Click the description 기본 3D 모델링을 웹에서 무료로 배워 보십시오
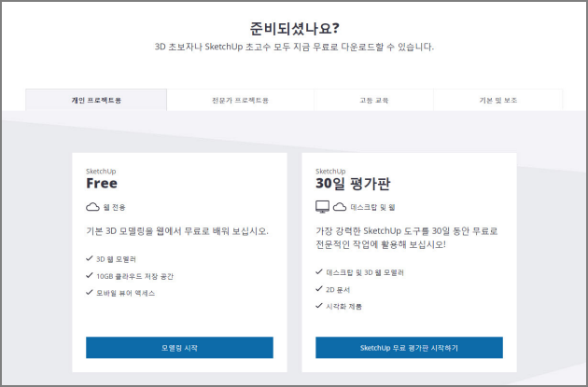 click(x=177, y=231)
